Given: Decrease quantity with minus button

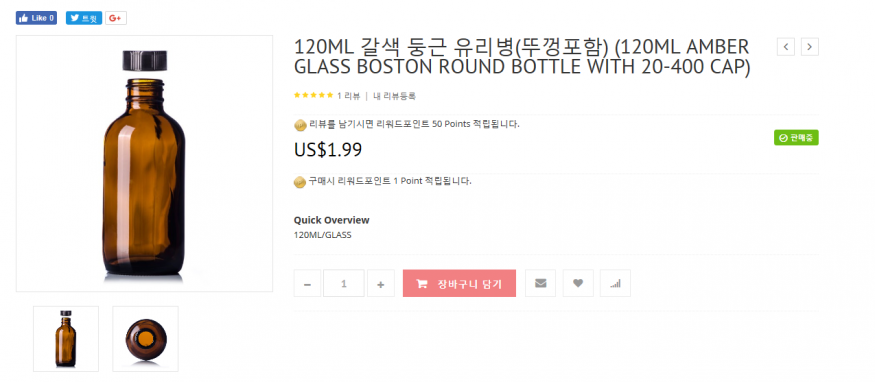Looking at the screenshot, I should pos(307,283).
